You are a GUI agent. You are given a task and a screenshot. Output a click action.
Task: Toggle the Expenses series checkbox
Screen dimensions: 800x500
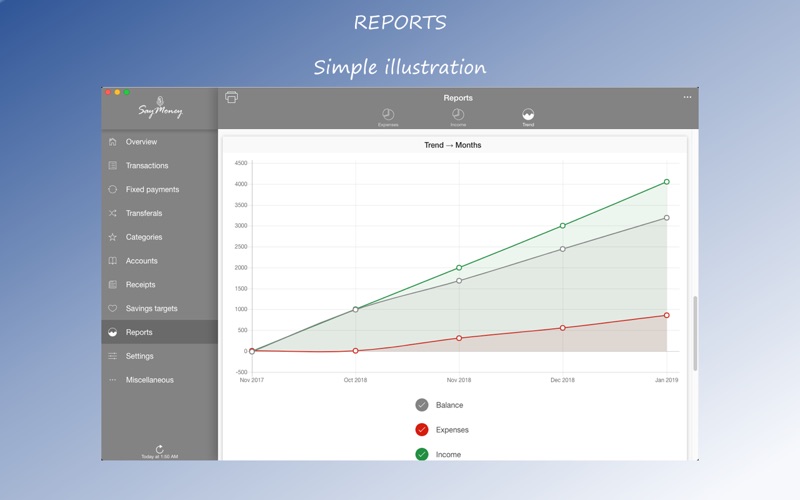(x=421, y=430)
